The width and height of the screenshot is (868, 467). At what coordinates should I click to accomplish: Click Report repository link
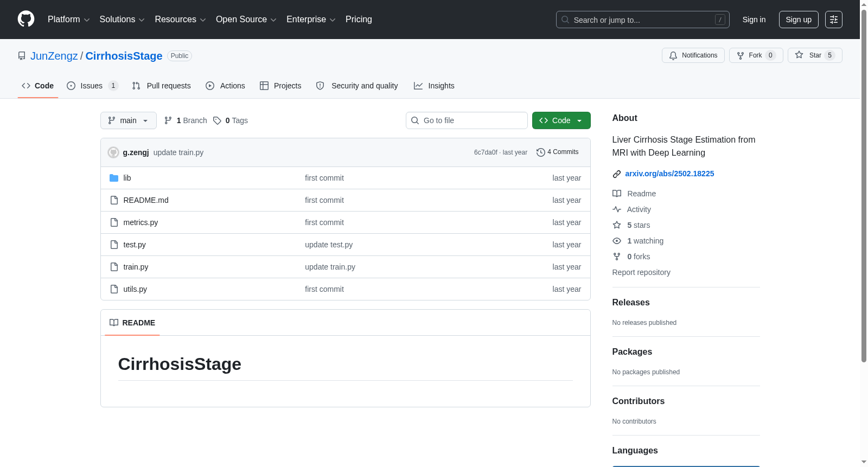click(x=641, y=272)
